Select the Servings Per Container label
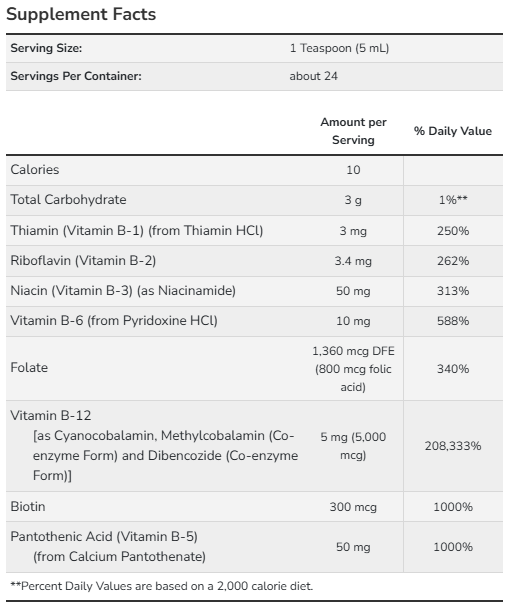Image resolution: width=511 pixels, height=607 pixels. 76,76
